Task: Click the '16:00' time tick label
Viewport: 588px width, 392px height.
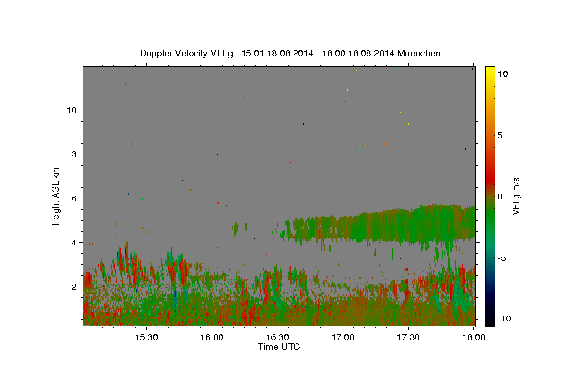Action: pos(212,337)
